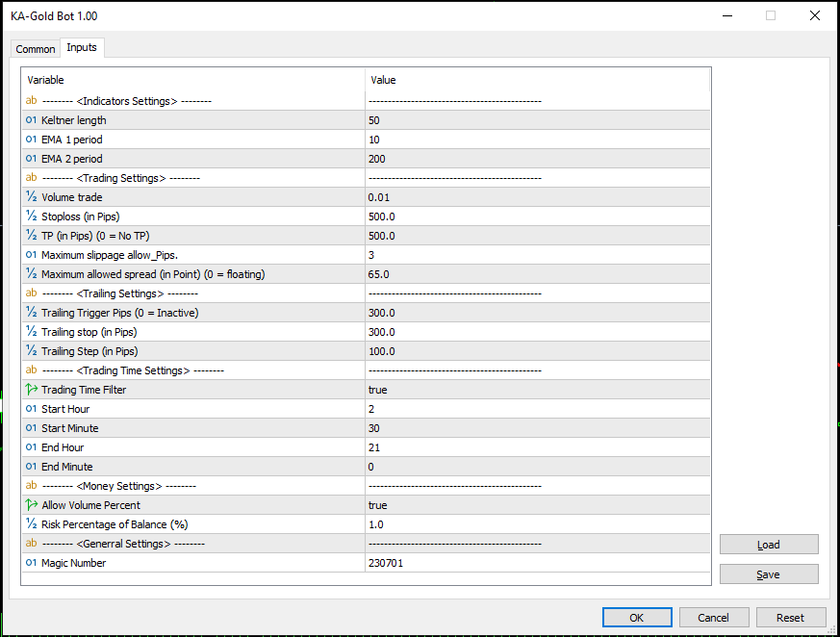The width and height of the screenshot is (840, 637).
Task: Click the Magic Number value field
Action: (x=481, y=562)
